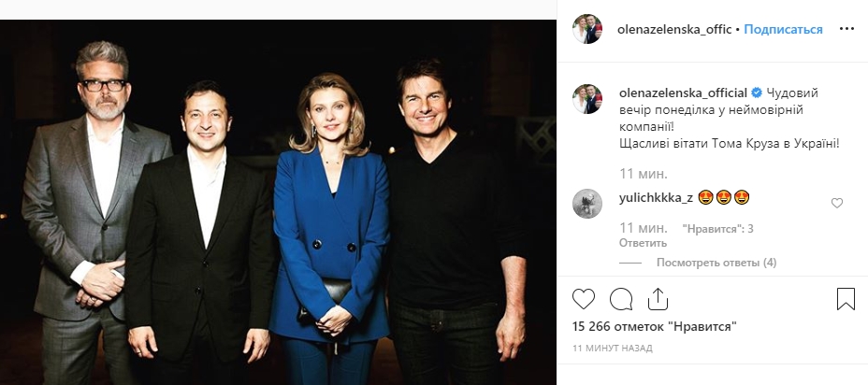Like the post with the heart icon
868x385 pixels.
(x=583, y=299)
